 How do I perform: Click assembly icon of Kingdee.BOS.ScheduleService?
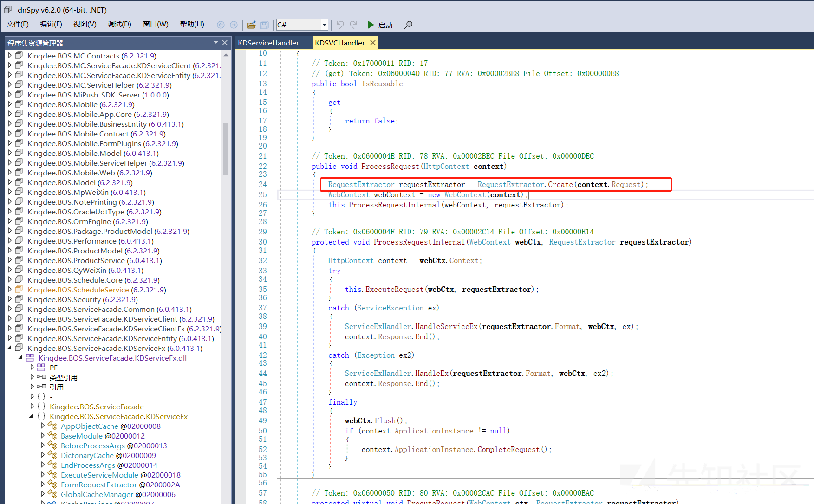(x=19, y=289)
